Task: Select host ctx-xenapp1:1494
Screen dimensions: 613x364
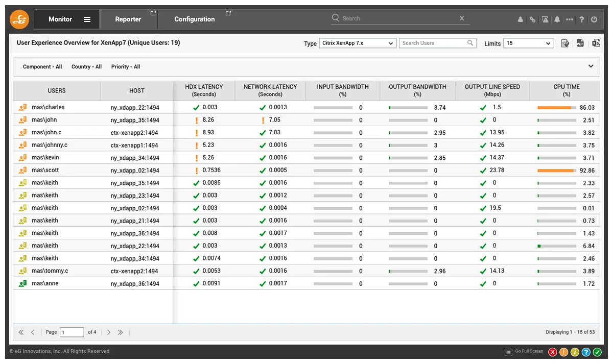Action: click(x=134, y=145)
